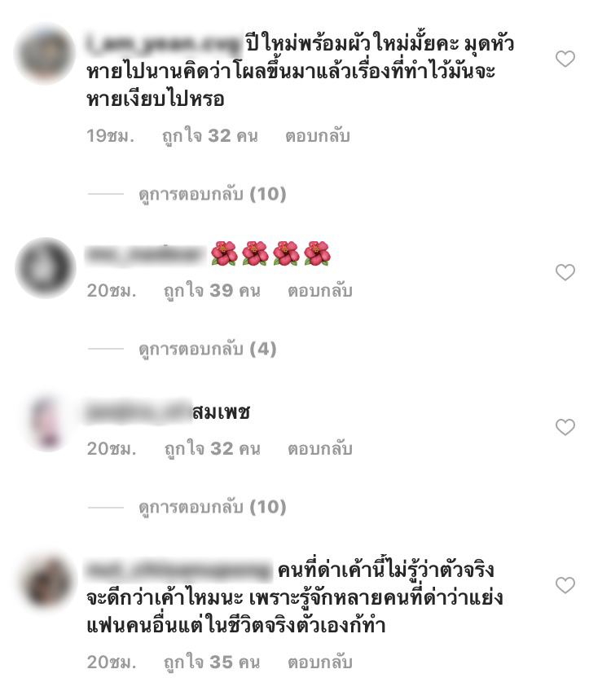Open blurred username of first commenter
This screenshot has width=611, height=700.
click(x=164, y=44)
